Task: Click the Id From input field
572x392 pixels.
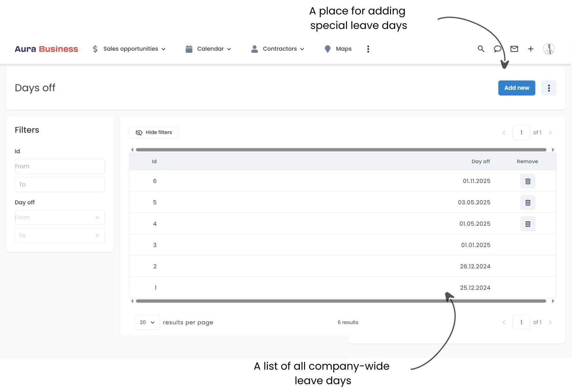Action: 60,166
